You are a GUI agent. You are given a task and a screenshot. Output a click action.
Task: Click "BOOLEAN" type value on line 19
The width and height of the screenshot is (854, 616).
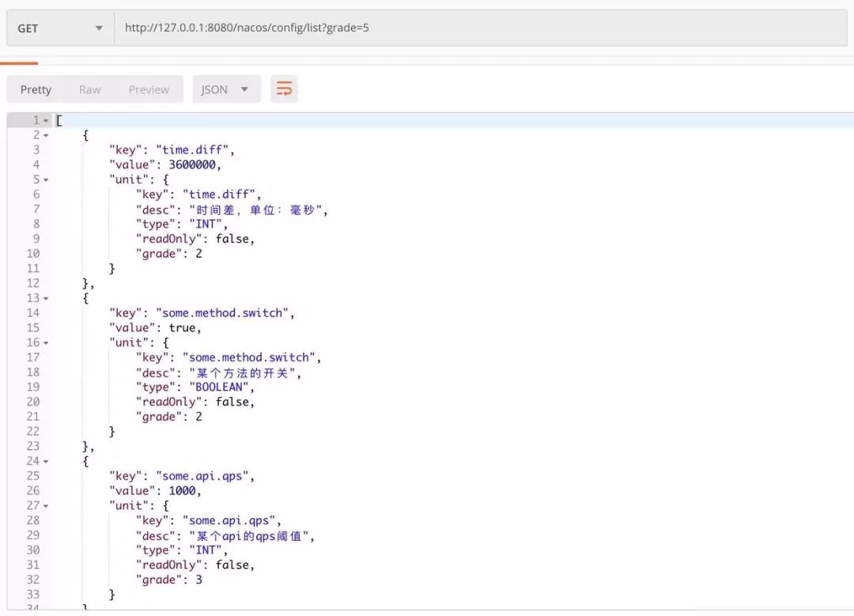[x=218, y=387]
